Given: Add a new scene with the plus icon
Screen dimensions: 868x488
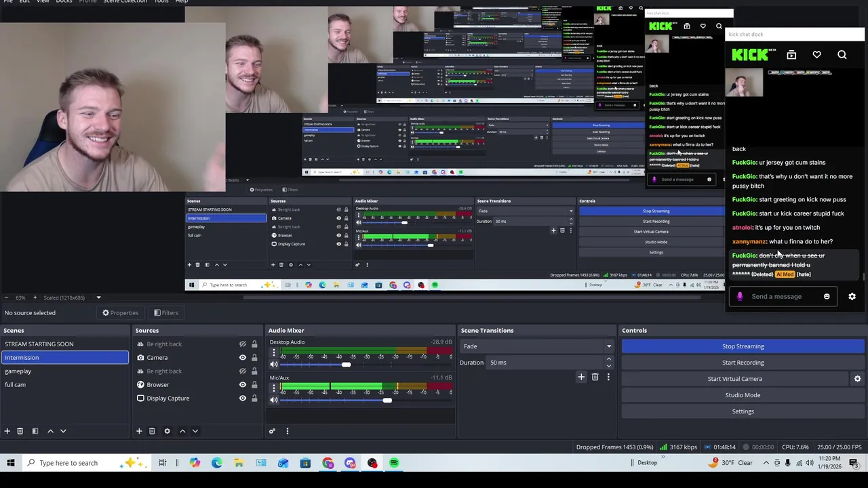Looking at the screenshot, I should click(x=7, y=431).
